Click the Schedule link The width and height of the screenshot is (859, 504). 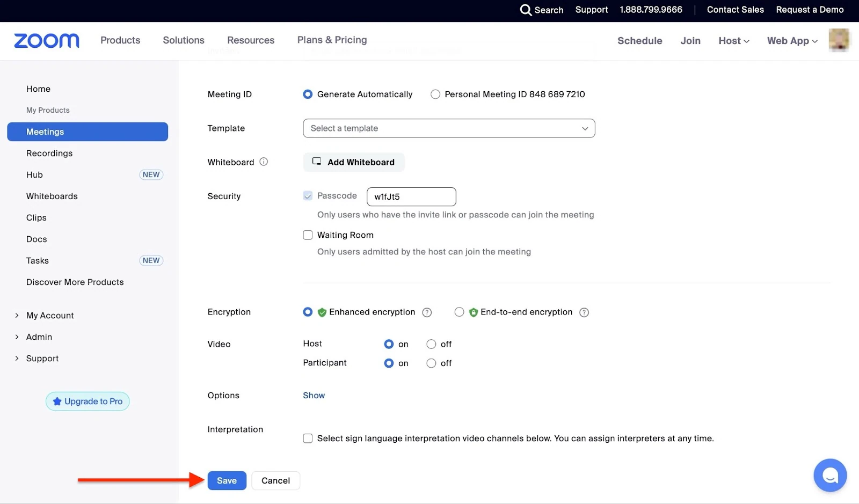click(x=639, y=41)
